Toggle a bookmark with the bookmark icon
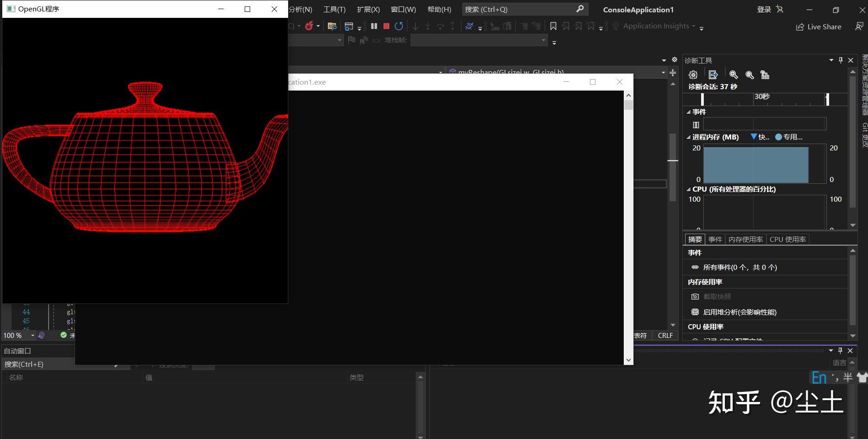This screenshot has height=439, width=868. [x=553, y=26]
